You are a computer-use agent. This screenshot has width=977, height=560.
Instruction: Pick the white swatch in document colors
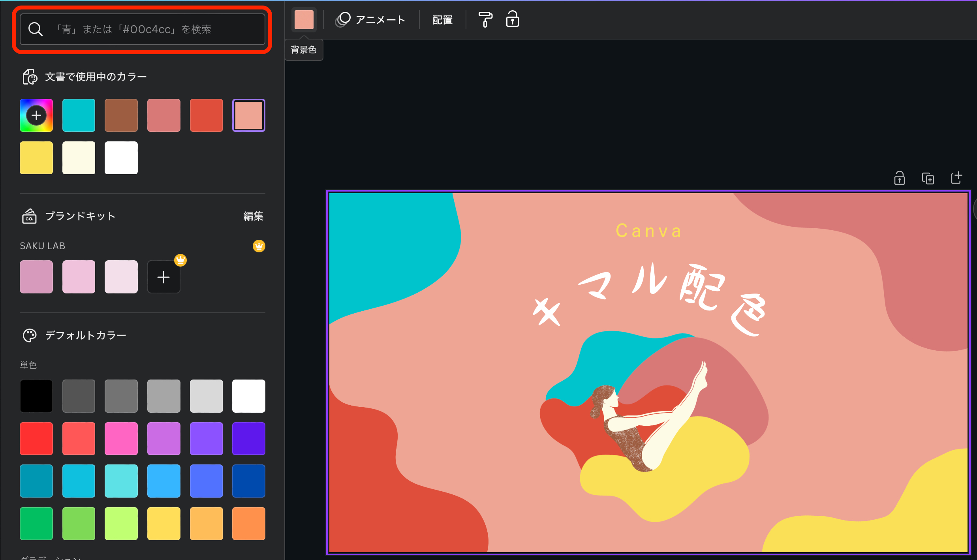pyautogui.click(x=121, y=158)
